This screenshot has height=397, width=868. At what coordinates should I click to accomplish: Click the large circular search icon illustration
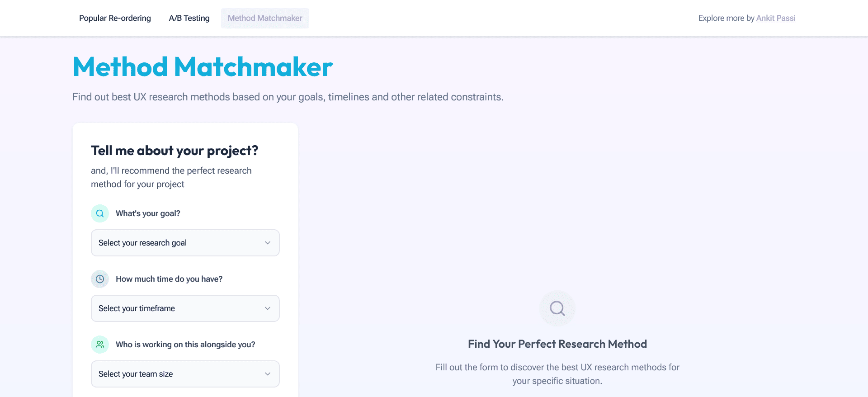point(557,308)
